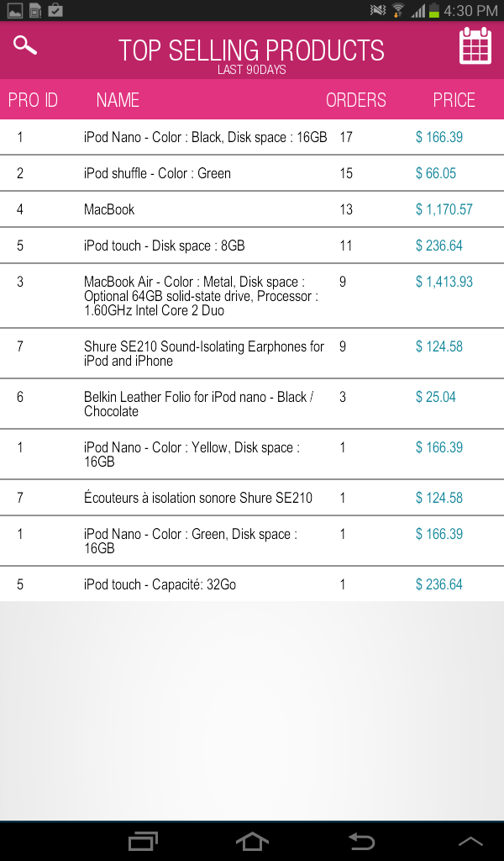Tap the shopping bag notification icon
This screenshot has height=861, width=504.
tap(55, 10)
